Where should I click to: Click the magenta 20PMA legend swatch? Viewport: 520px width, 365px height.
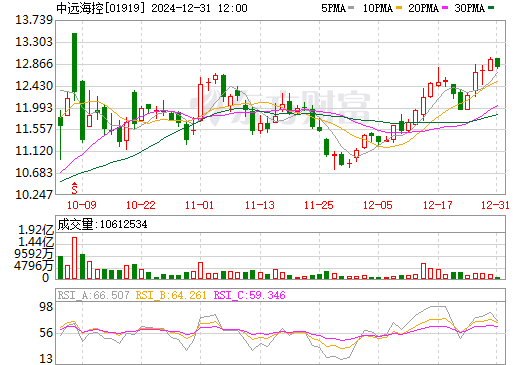445,8
